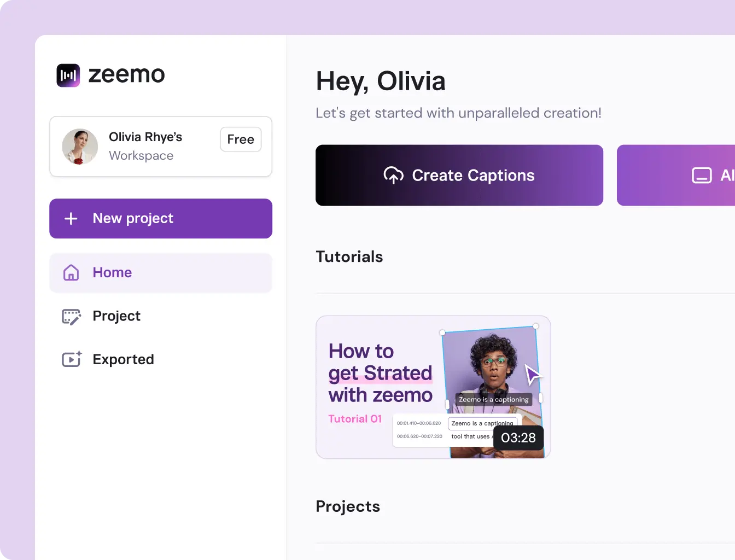Viewport: 735px width, 560px height.
Task: Click Olivia Rhye's profile avatar
Action: [x=80, y=147]
